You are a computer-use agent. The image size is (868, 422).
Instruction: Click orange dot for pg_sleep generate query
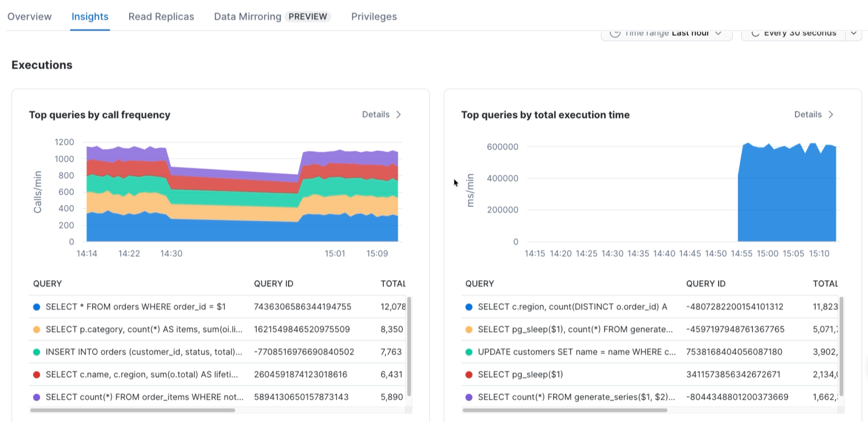coord(469,330)
